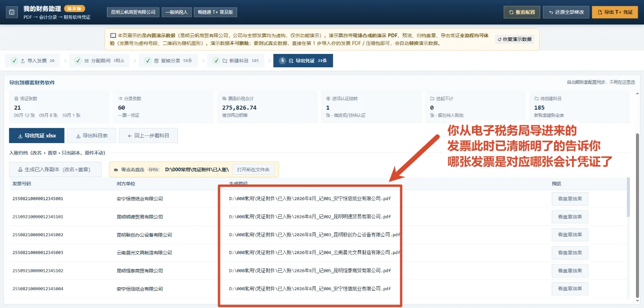Click 看盖章效果 for 记005 row

pos(570,271)
